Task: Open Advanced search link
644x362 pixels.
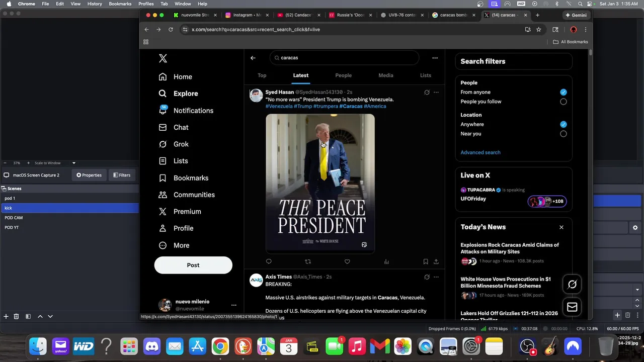Action: (x=480, y=152)
